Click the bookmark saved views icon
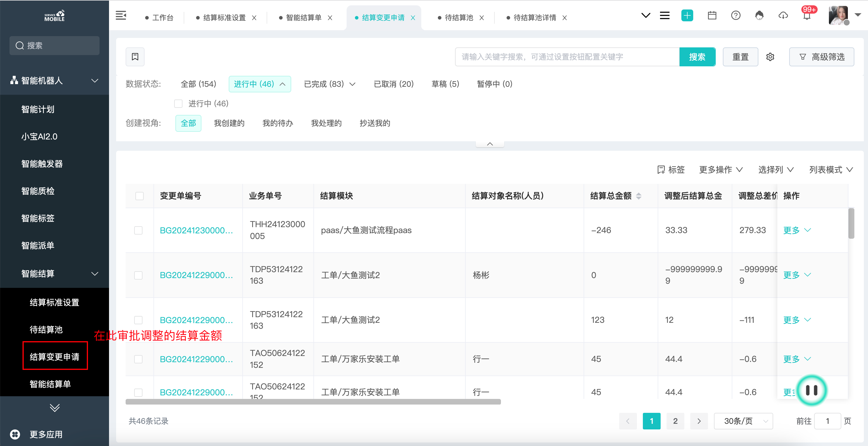This screenshot has height=446, width=868. click(135, 57)
